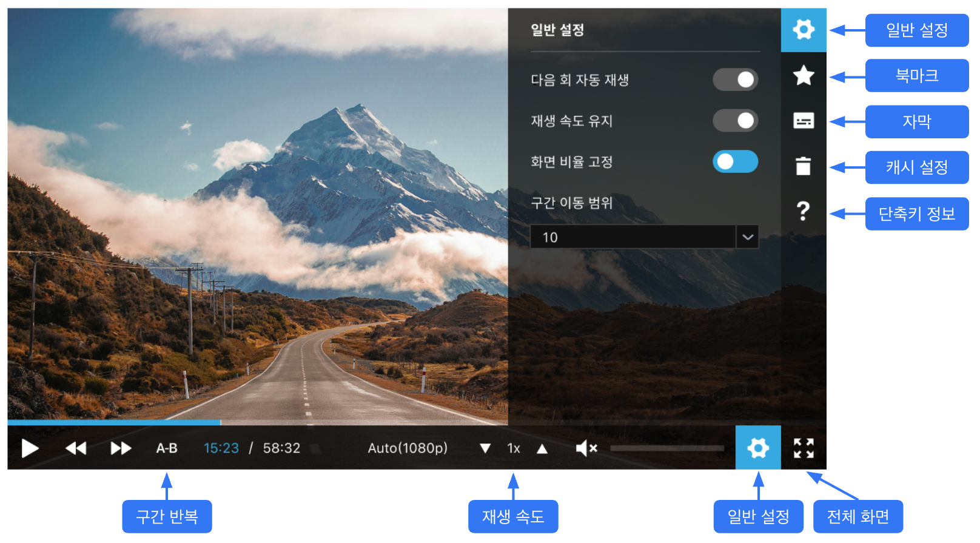Click the seek range field showing 10

tap(633, 237)
